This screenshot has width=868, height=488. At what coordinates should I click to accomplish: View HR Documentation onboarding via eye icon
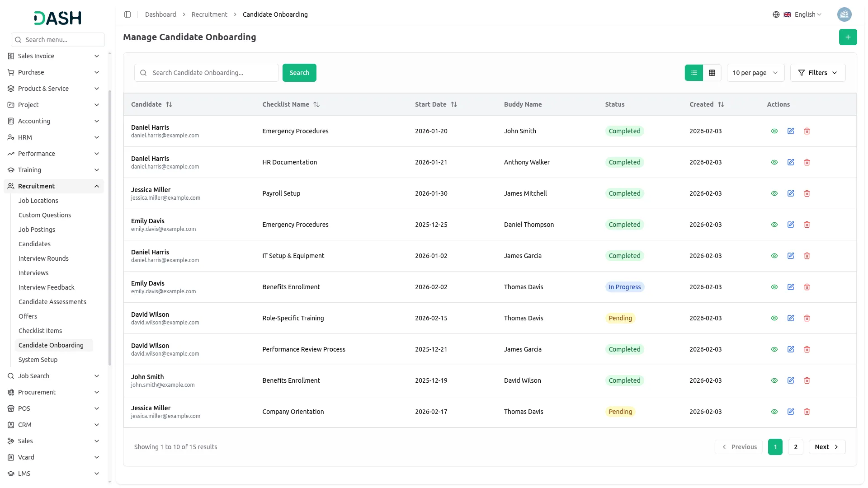(774, 162)
